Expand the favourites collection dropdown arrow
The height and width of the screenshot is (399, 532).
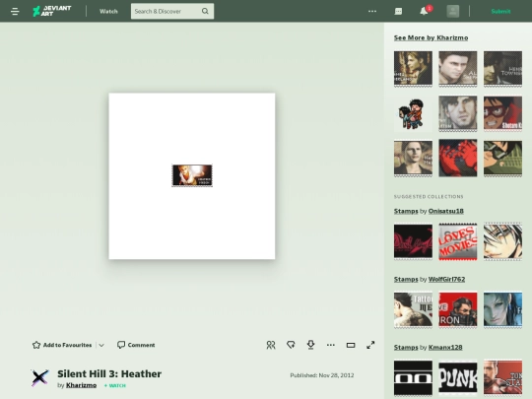101,345
